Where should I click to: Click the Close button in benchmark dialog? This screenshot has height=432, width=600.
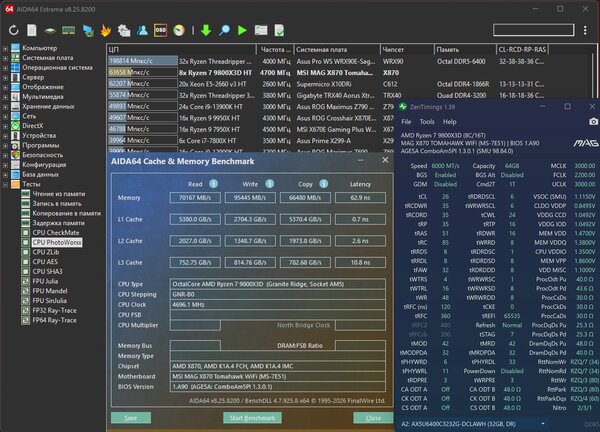tap(373, 418)
